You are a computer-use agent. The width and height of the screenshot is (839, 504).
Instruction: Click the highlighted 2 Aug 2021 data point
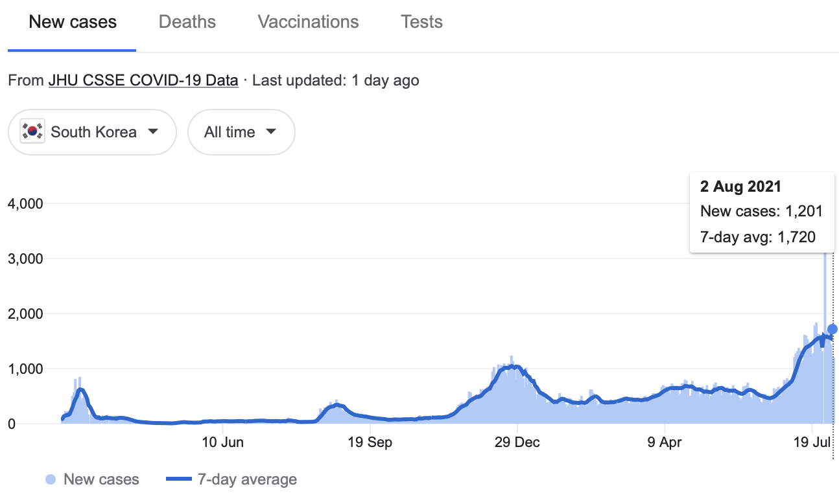[833, 329]
